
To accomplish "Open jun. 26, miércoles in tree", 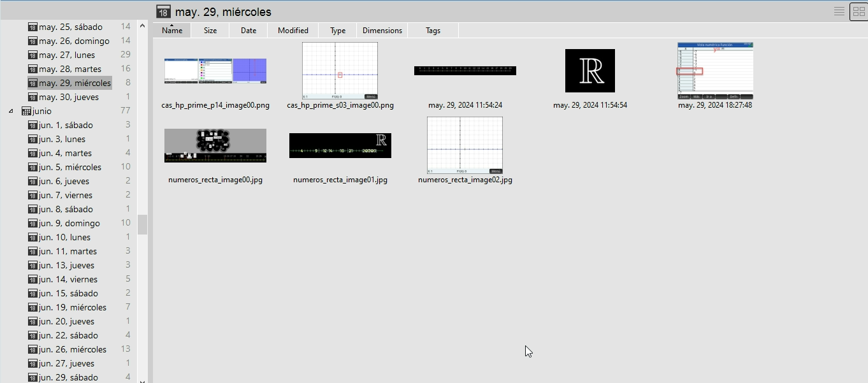I will pyautogui.click(x=73, y=349).
